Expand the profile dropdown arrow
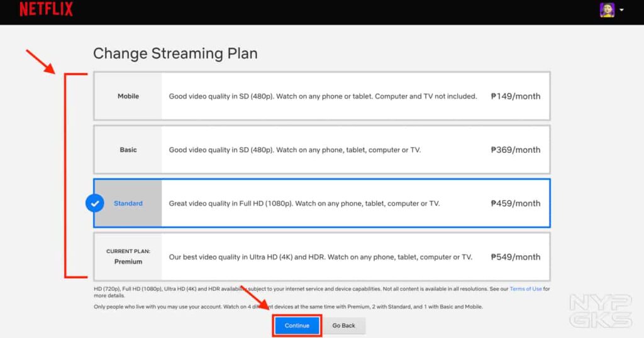The height and width of the screenshot is (338, 644). pos(622,10)
